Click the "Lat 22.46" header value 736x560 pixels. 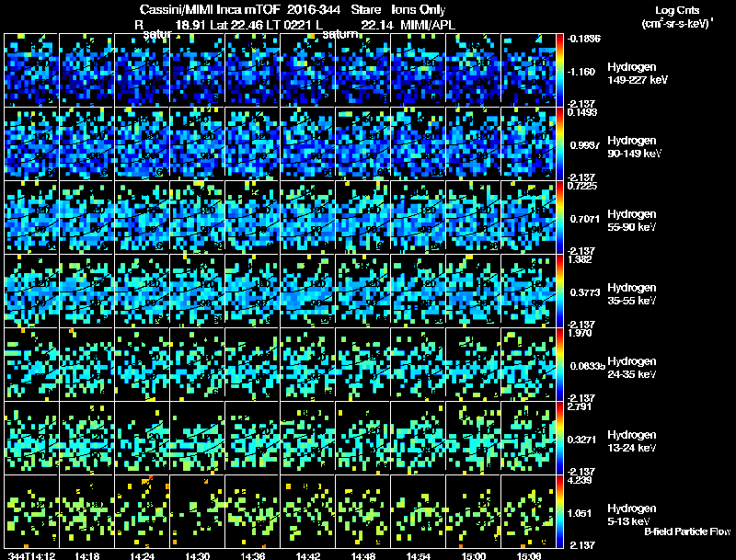[x=236, y=25]
